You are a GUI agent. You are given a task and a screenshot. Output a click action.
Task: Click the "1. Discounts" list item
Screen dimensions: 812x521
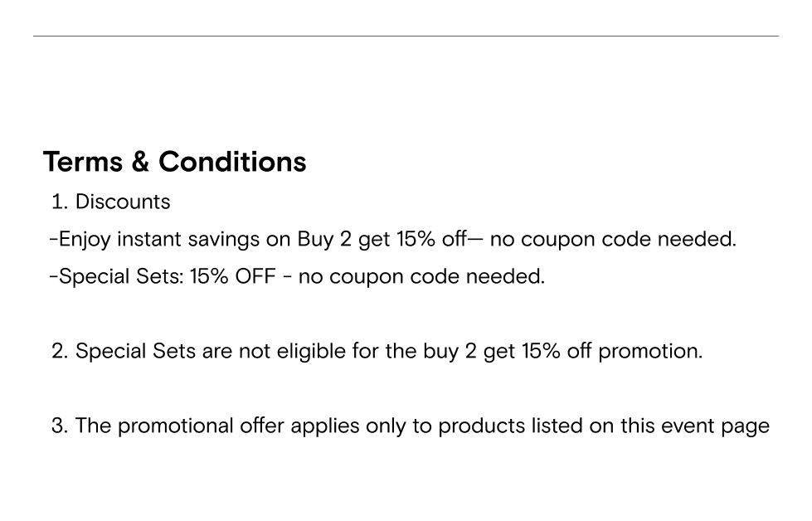pos(110,202)
